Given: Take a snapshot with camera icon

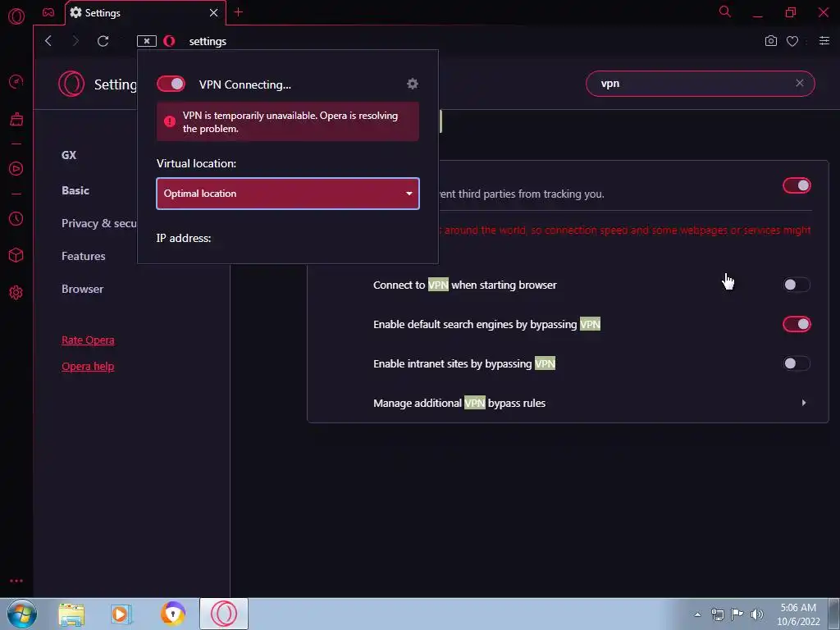Looking at the screenshot, I should tap(771, 41).
